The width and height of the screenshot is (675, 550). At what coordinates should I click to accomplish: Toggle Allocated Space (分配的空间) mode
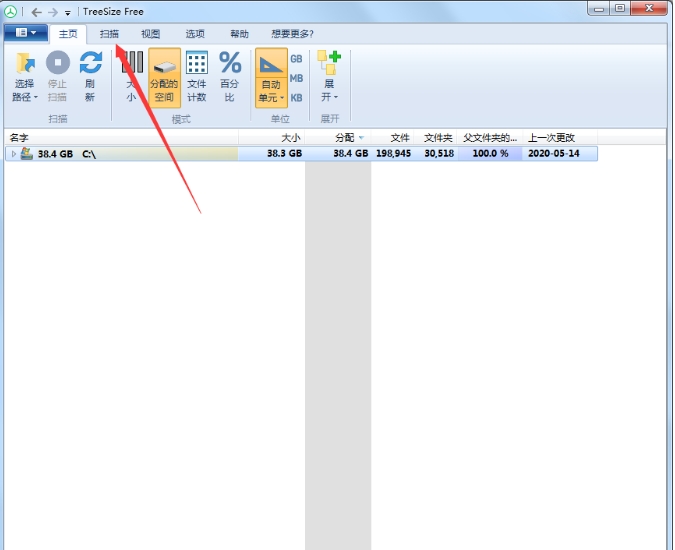click(164, 77)
